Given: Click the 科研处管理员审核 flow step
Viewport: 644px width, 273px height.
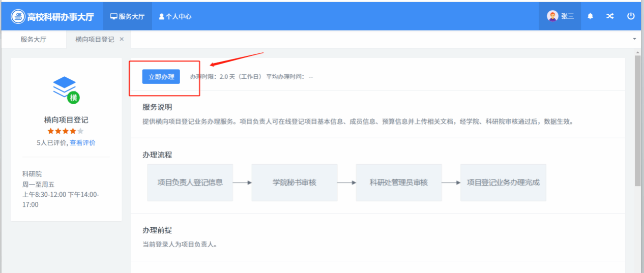Looking at the screenshot, I should coord(399,183).
